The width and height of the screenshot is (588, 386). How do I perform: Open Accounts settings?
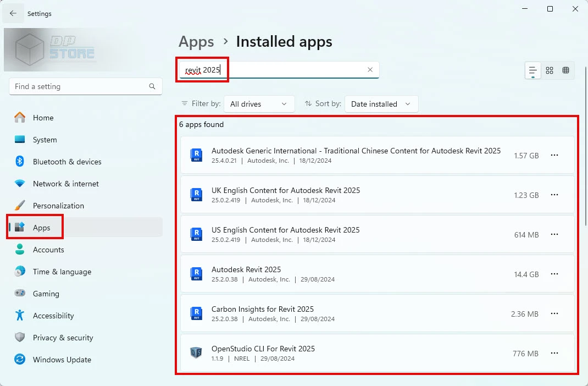(x=86, y=250)
